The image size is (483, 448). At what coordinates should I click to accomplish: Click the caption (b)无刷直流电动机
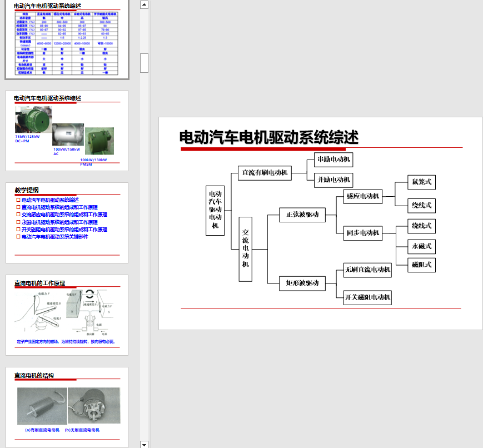(x=82, y=430)
